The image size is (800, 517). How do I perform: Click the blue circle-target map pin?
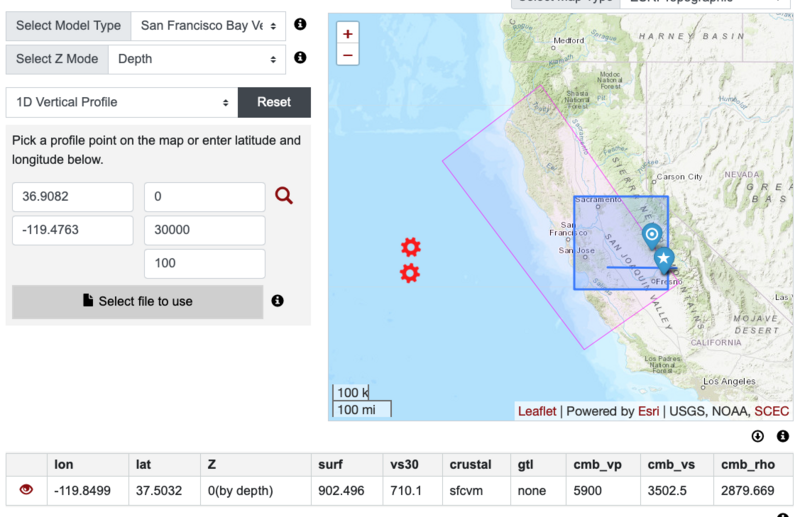[652, 236]
